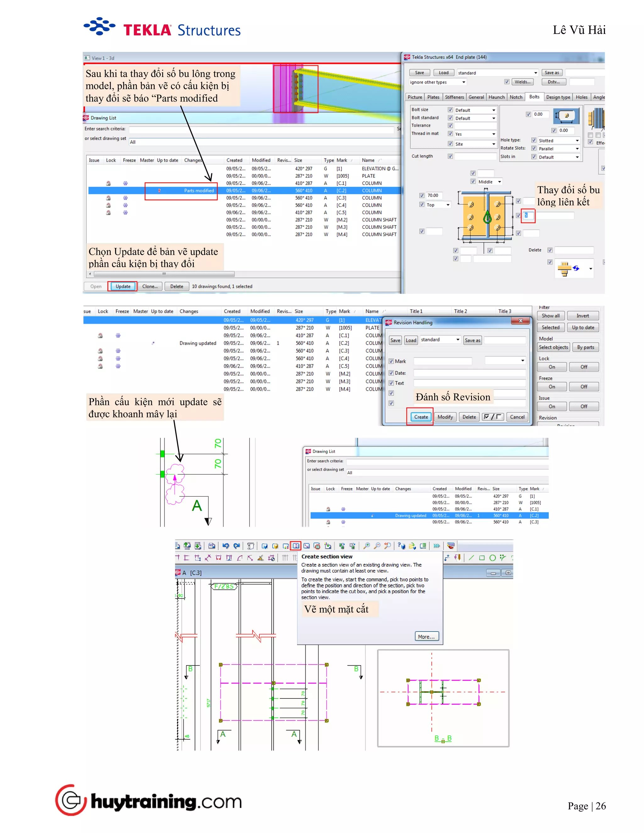
Task: Select the draw rectangle tool icon
Action: coord(482,558)
